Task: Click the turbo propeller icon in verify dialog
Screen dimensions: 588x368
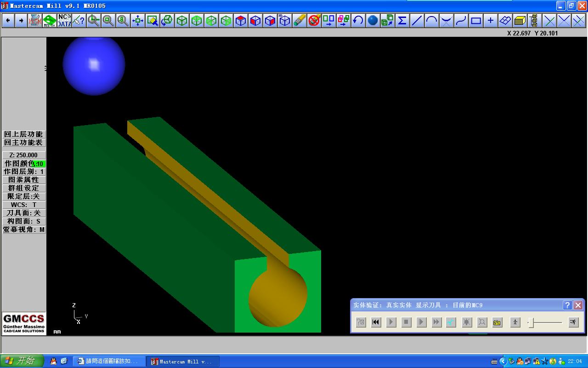Action: pyautogui.click(x=451, y=322)
